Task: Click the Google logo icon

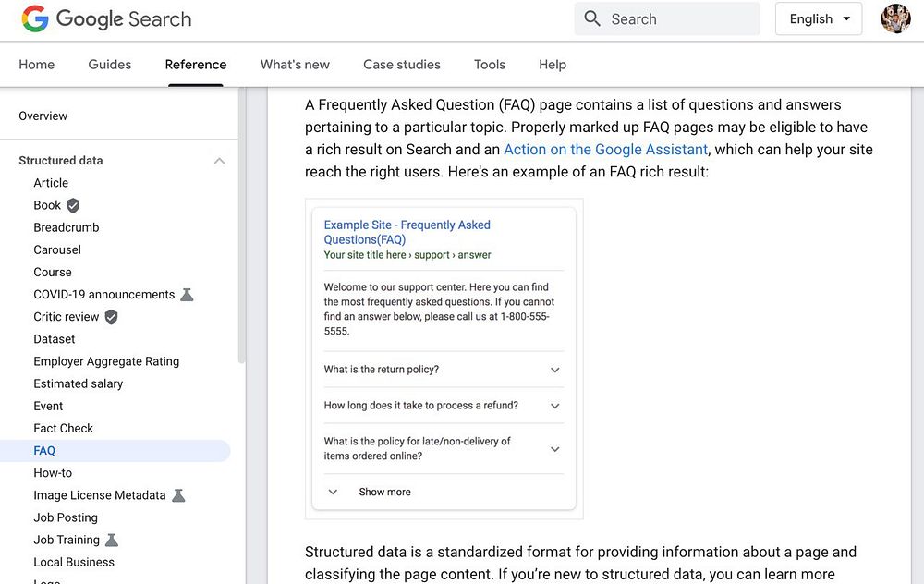Action: [35, 18]
